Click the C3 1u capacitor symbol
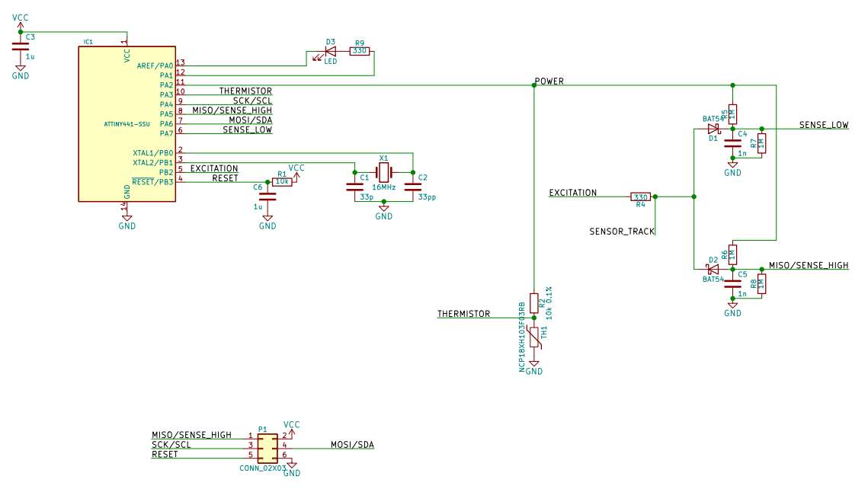 21,47
